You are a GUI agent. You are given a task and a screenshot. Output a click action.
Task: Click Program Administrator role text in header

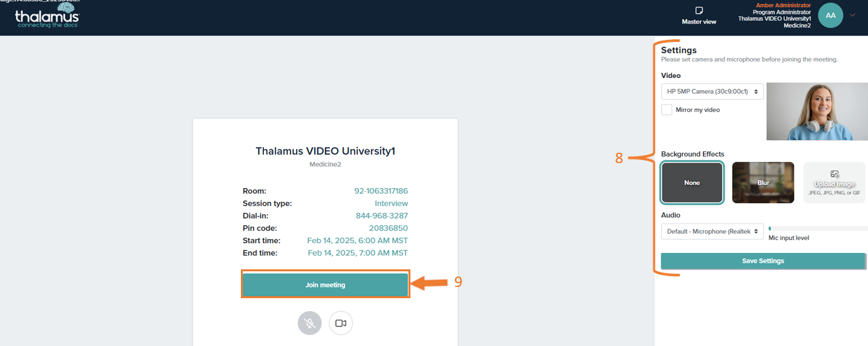tap(782, 12)
